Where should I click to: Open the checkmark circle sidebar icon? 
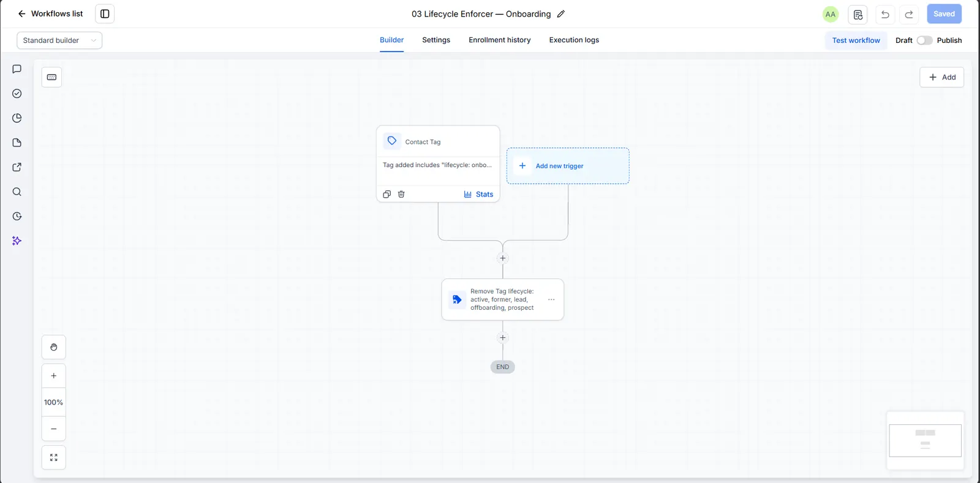tap(17, 94)
